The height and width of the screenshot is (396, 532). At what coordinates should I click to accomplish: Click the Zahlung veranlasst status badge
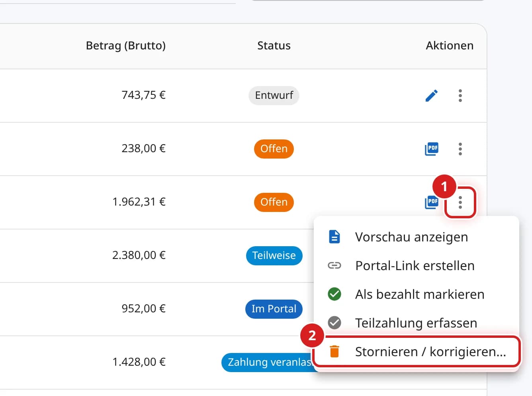[268, 363]
